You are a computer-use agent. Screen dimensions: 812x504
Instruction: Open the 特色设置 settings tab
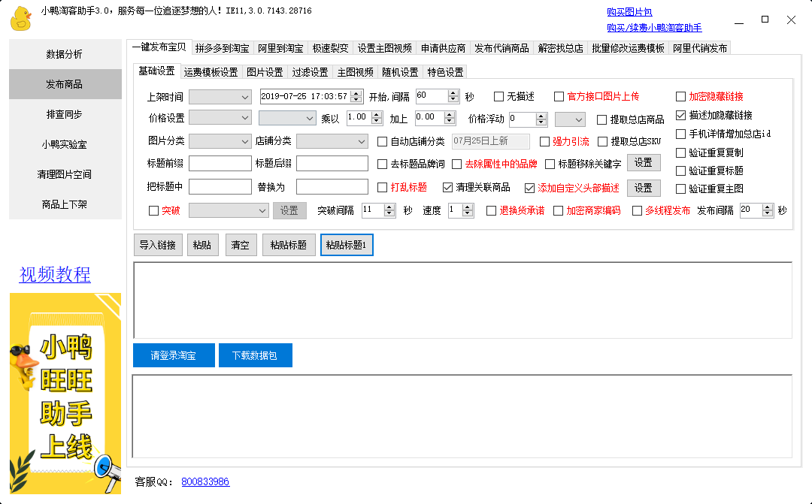444,72
